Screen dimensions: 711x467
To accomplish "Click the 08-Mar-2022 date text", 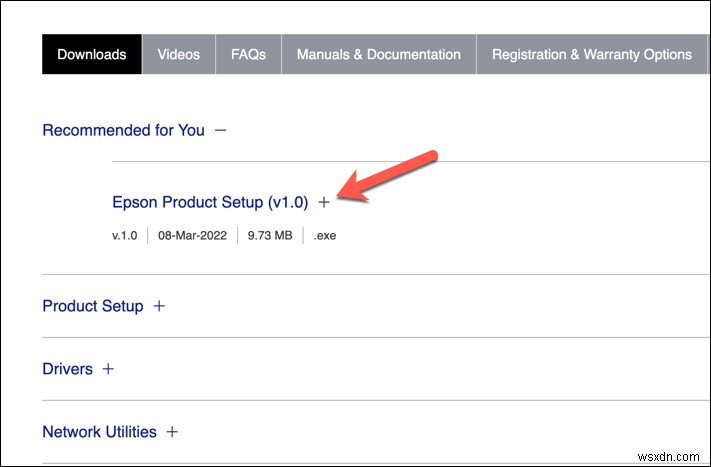I will 192,236.
